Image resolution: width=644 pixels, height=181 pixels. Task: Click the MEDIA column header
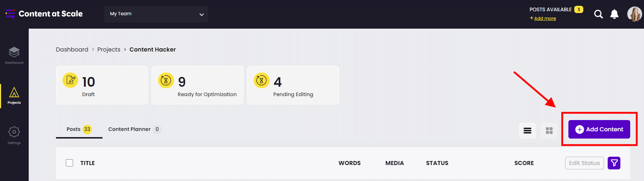395,163
